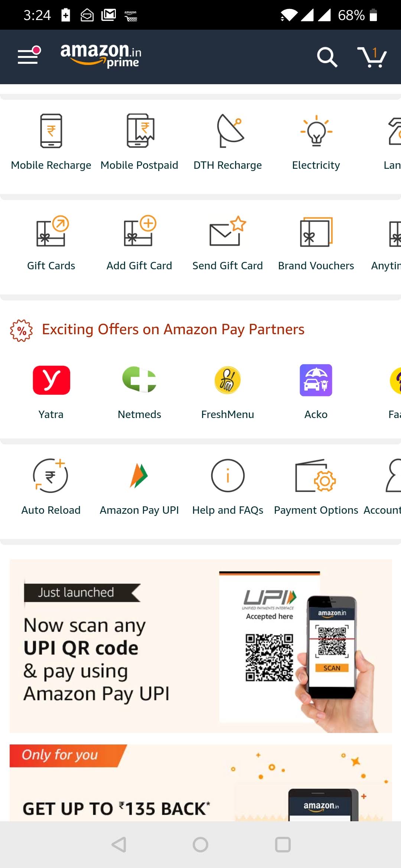Open Yatra partner offer
This screenshot has height=868, width=401.
click(x=51, y=380)
